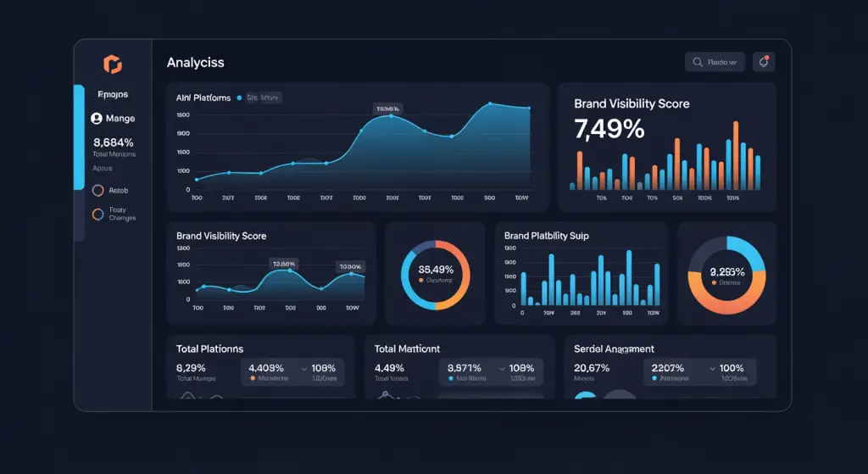Screen dimensions: 868x474
Task: Click the filter pill next to AIn/ Platforms
Action: click(263, 98)
